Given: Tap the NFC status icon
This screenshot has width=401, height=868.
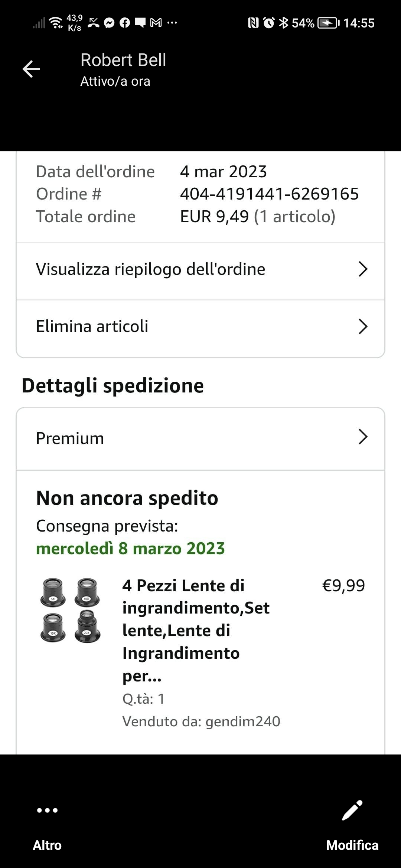Looking at the screenshot, I should [253, 23].
